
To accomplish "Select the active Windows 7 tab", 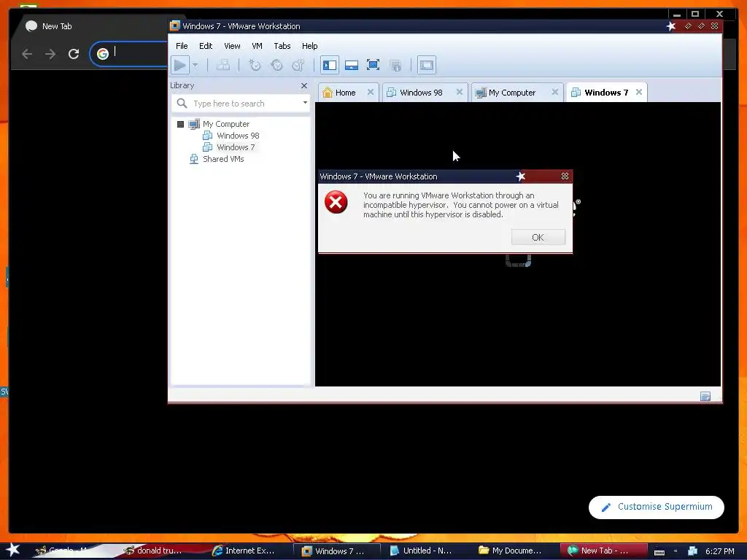I will coord(606,93).
